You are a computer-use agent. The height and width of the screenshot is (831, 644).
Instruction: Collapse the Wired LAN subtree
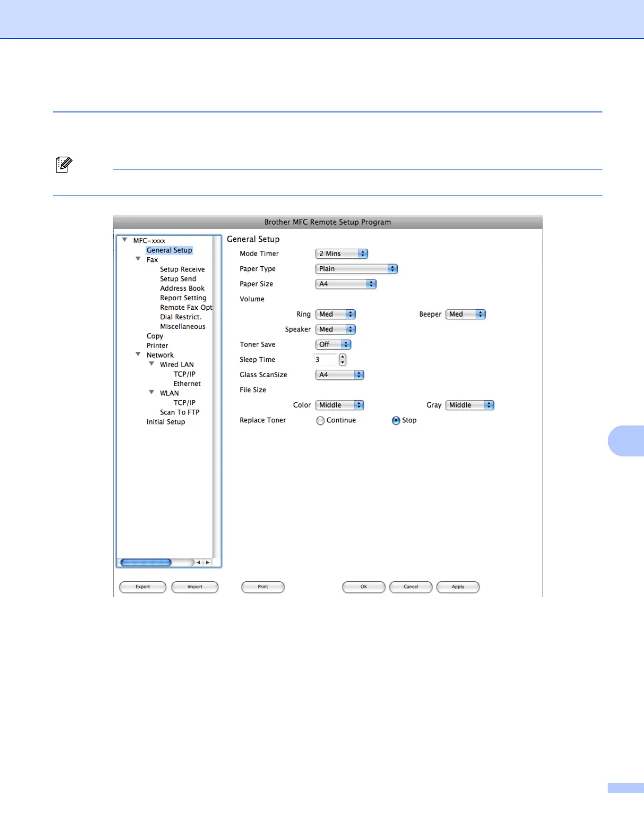[152, 363]
